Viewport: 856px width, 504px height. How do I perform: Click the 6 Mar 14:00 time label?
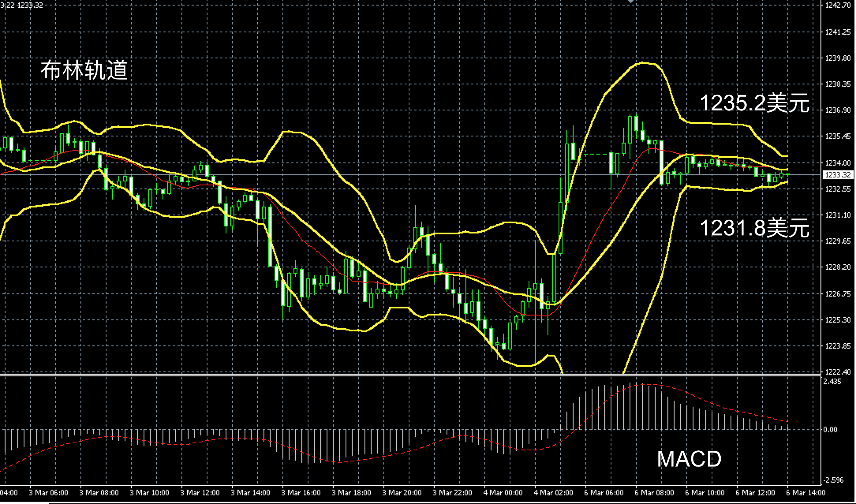[x=806, y=493]
